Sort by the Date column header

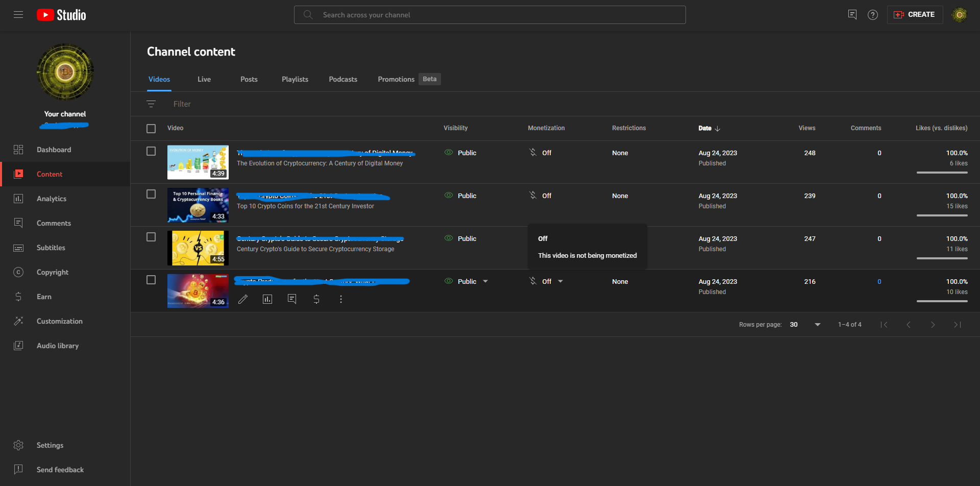tap(705, 128)
